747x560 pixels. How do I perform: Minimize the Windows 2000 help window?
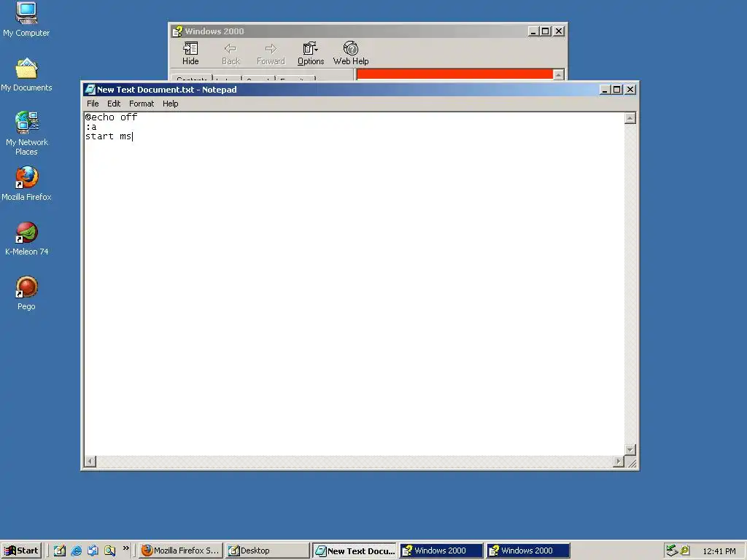533,31
